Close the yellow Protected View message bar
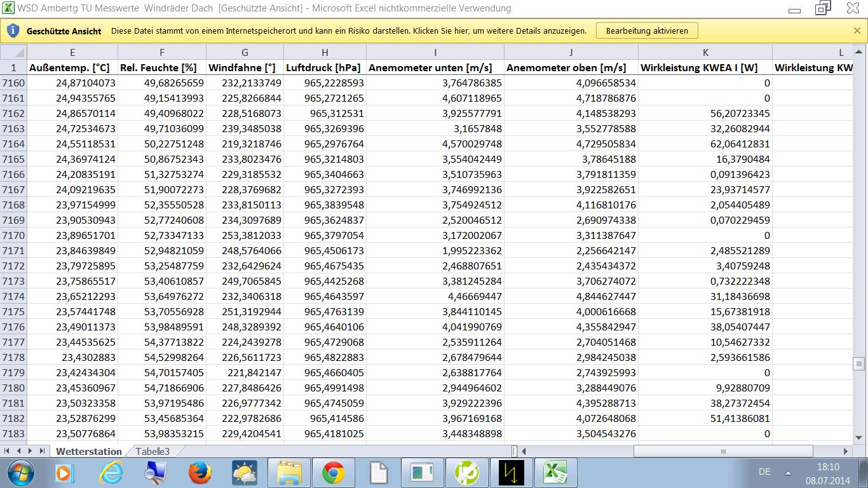The height and width of the screenshot is (488, 868). (x=857, y=30)
